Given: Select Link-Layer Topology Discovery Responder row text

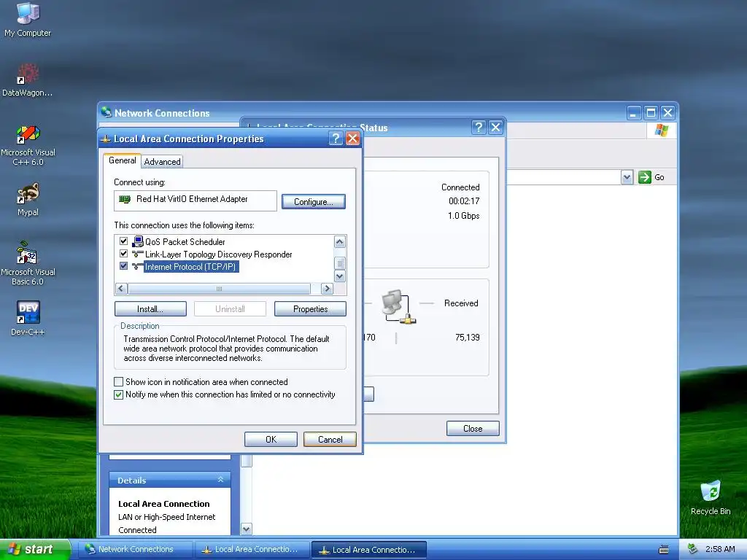Looking at the screenshot, I should click(218, 254).
